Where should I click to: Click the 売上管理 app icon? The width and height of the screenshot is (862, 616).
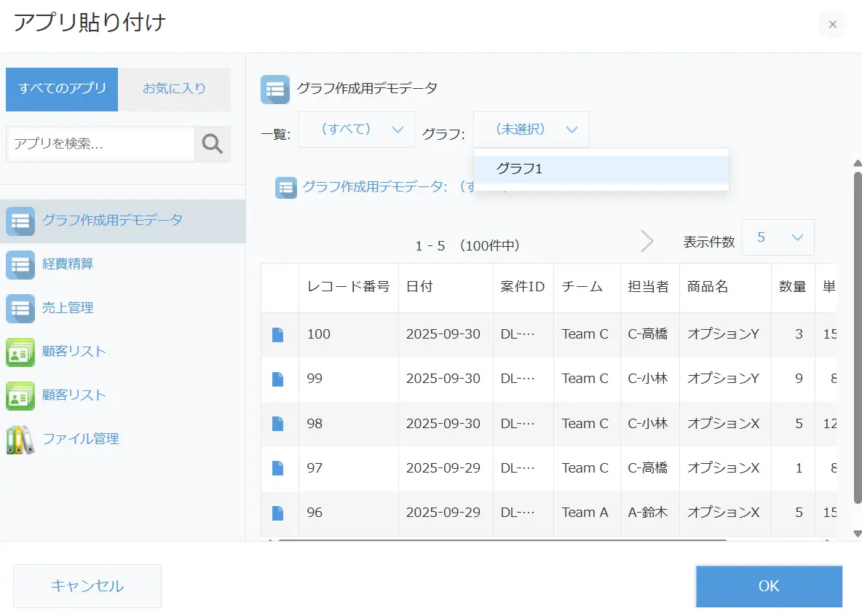point(20,308)
